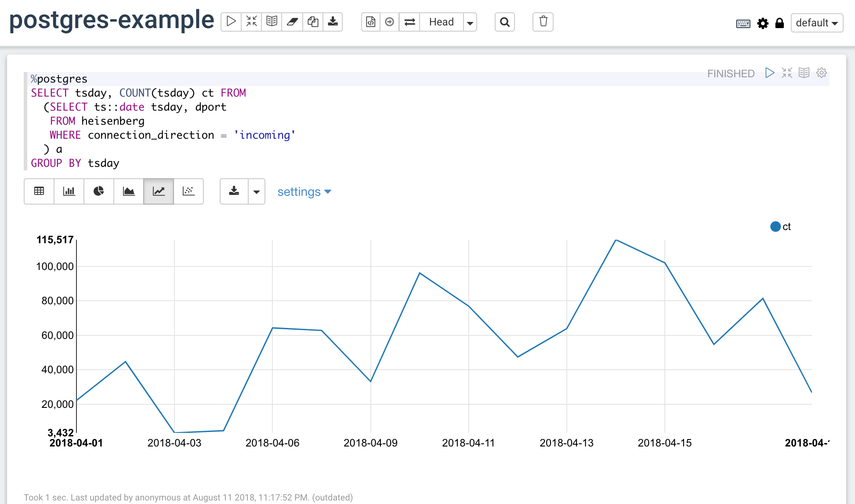
Task: Expand download data format dropdown caret
Action: [257, 192]
